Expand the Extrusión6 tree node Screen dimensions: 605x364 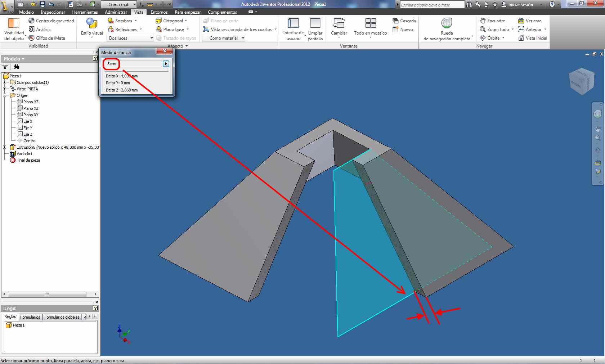(5, 147)
